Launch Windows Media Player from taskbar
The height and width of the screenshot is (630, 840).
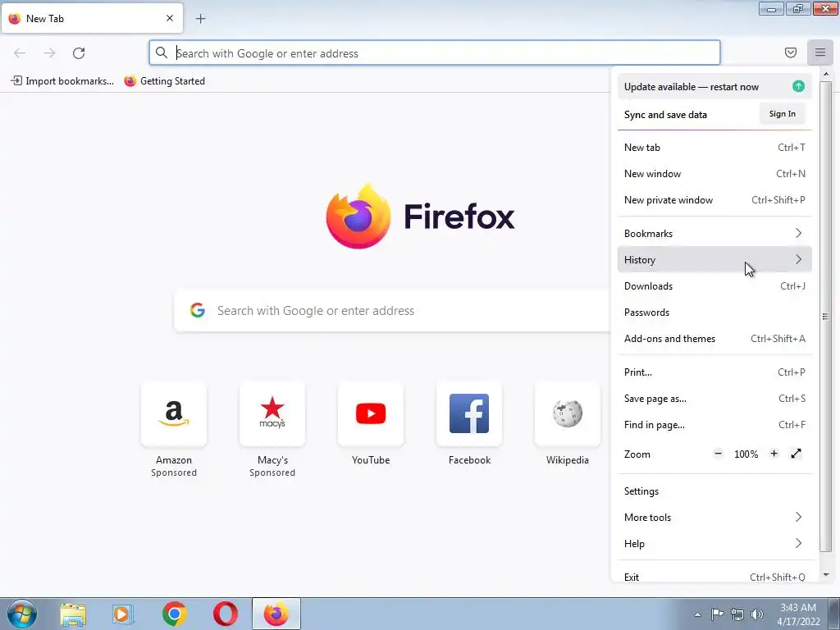point(123,614)
